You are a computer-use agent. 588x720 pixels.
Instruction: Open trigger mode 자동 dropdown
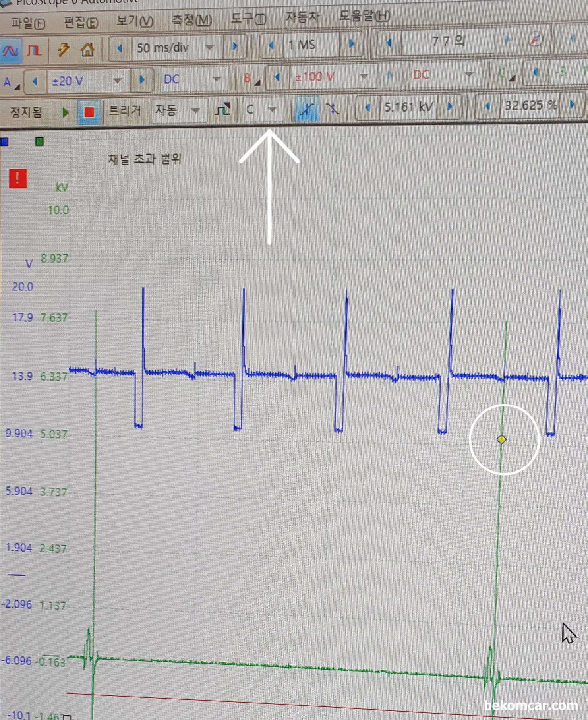pos(195,110)
